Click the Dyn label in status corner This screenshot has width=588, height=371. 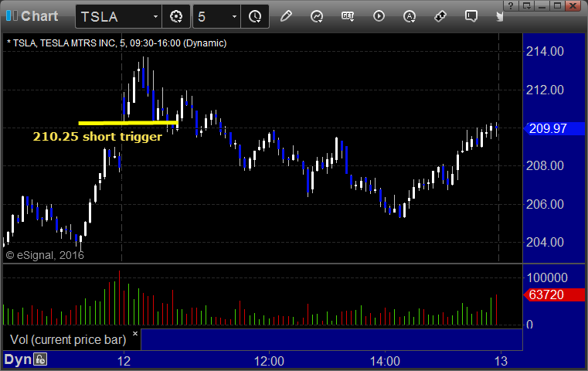point(18,359)
